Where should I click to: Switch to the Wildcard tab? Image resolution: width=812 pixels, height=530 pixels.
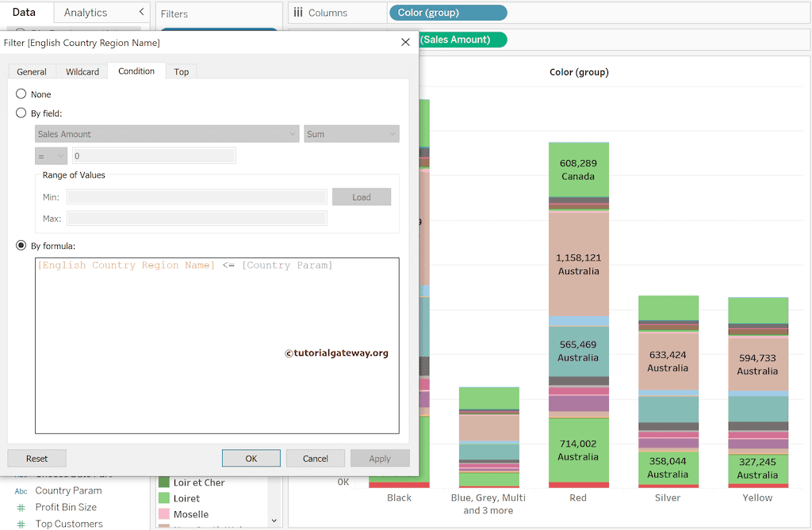click(82, 71)
